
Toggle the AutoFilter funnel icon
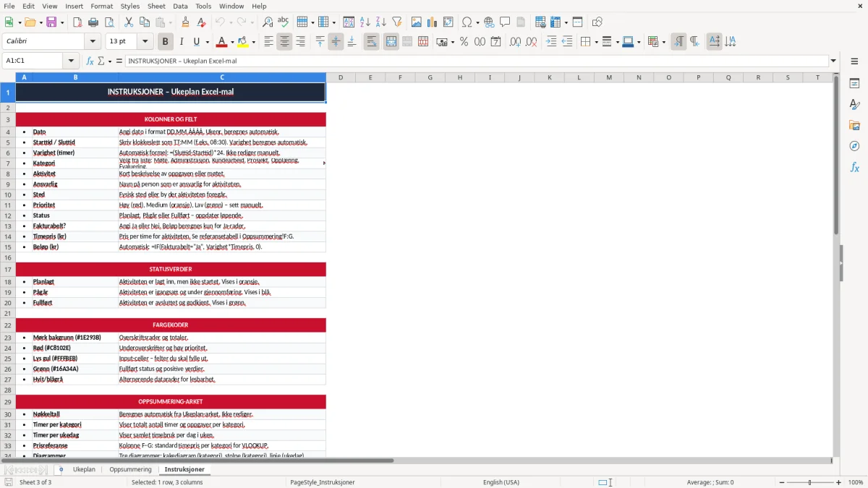click(x=397, y=22)
